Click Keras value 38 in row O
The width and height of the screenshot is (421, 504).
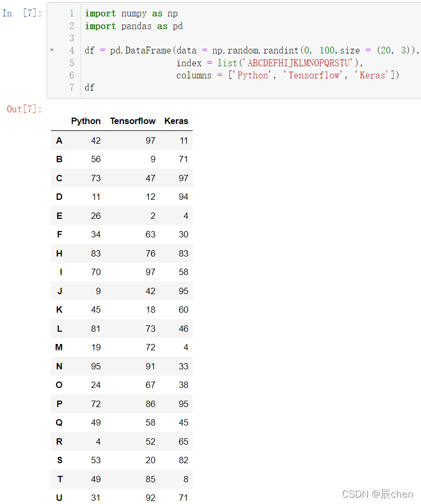[x=183, y=385]
